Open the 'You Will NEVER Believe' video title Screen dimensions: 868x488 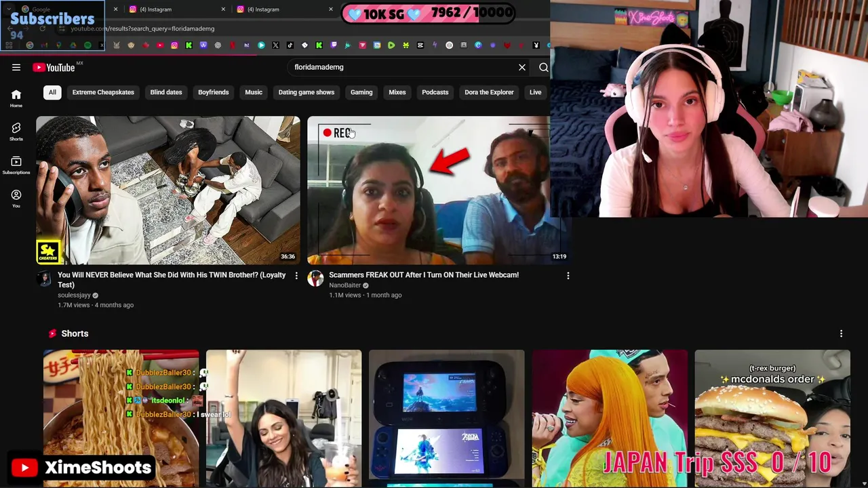point(172,280)
